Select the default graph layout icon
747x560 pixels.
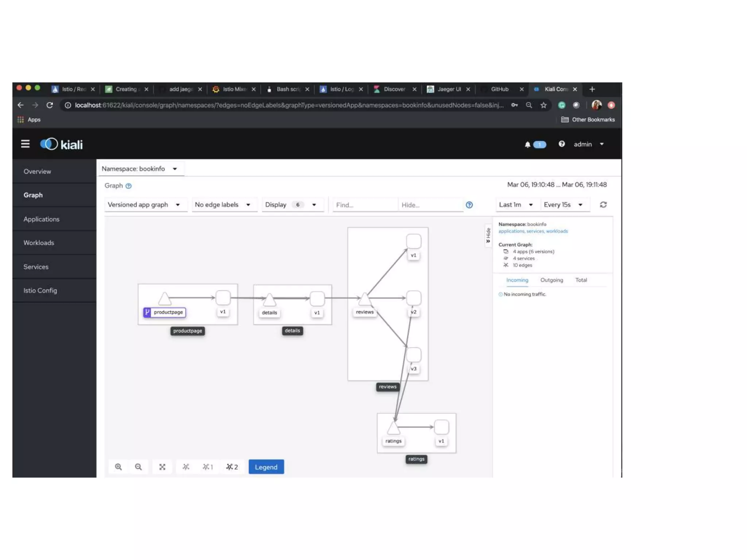(x=186, y=467)
